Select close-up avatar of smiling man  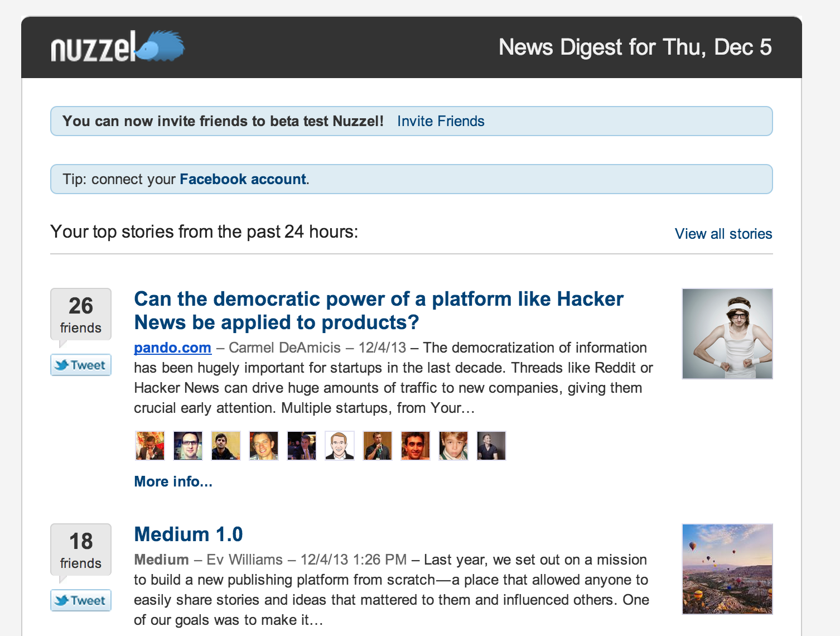pyautogui.click(x=264, y=445)
